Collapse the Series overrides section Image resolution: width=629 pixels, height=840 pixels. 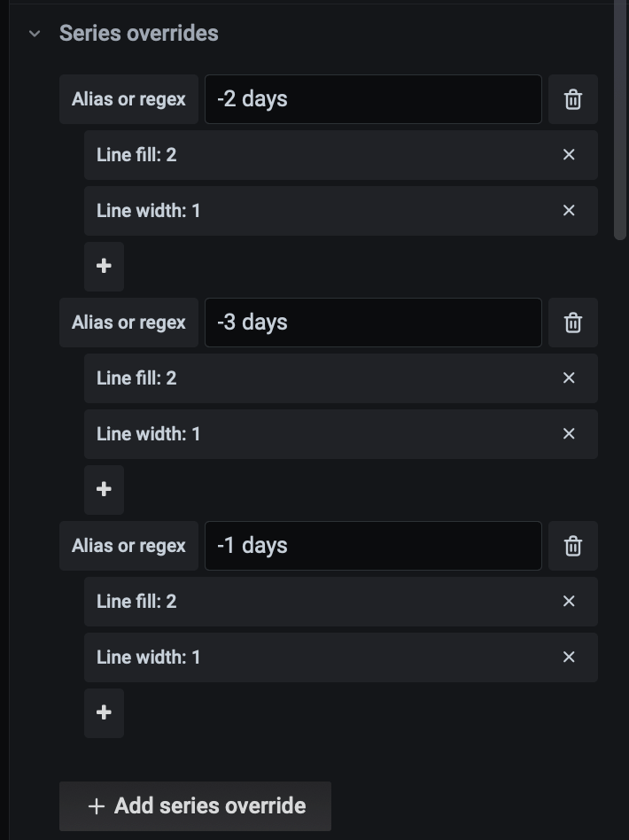tap(35, 34)
